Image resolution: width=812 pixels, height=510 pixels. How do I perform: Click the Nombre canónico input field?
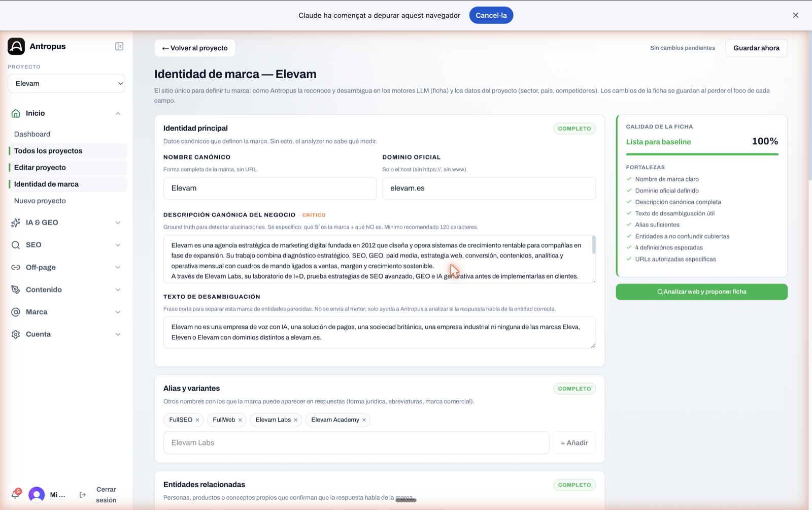coord(270,188)
